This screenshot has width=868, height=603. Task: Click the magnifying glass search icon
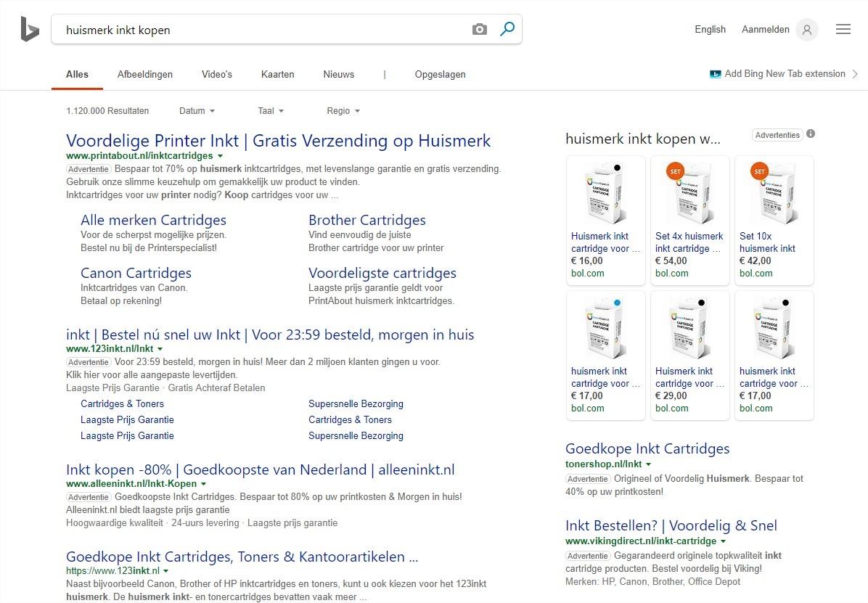507,29
